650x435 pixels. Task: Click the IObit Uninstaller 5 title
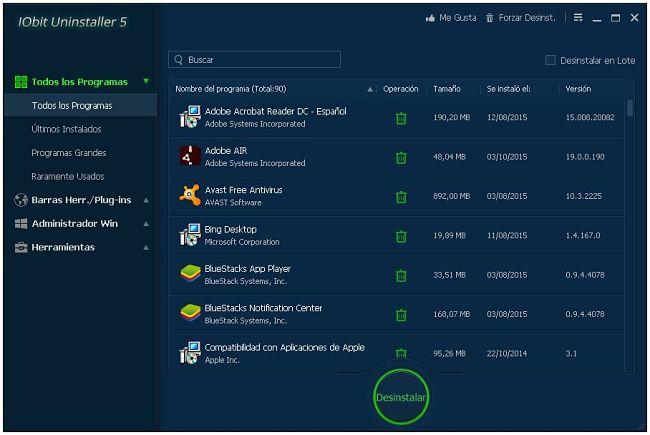click(x=72, y=22)
